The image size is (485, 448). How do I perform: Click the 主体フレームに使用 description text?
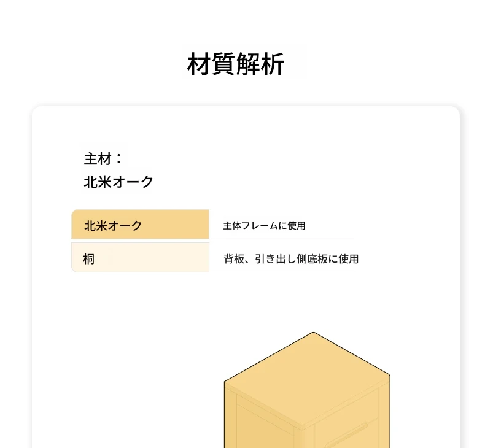pos(264,226)
